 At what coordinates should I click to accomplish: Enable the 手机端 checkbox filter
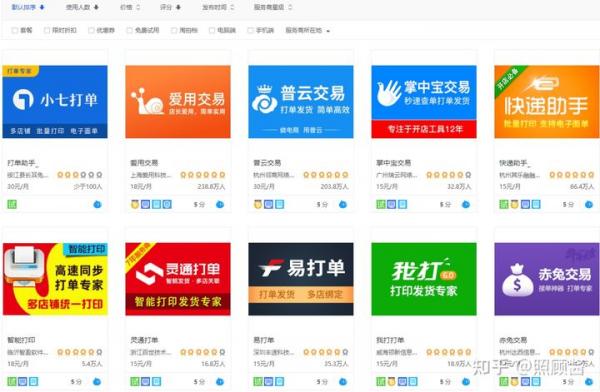coord(250,30)
